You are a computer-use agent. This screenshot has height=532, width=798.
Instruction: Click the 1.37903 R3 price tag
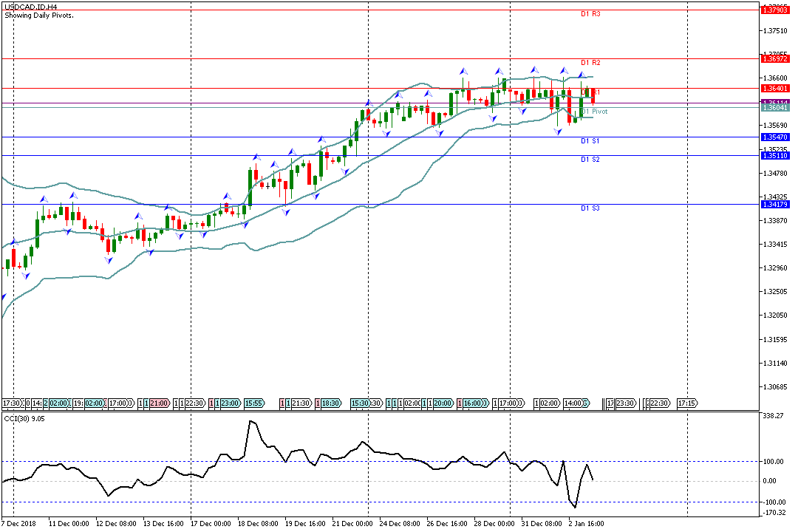pyautogui.click(x=774, y=10)
